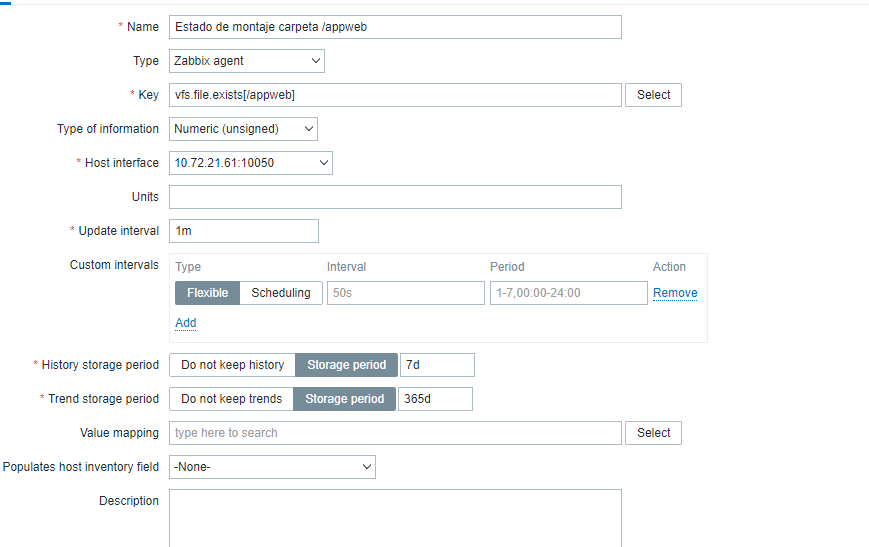Open the Host interface dropdown
The image size is (869, 547).
pyautogui.click(x=251, y=163)
